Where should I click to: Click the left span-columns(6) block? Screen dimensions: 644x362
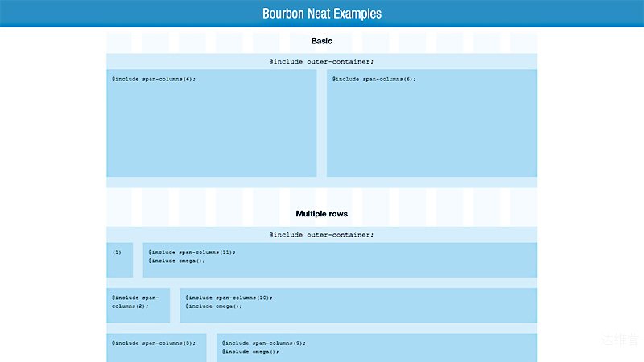(x=212, y=123)
